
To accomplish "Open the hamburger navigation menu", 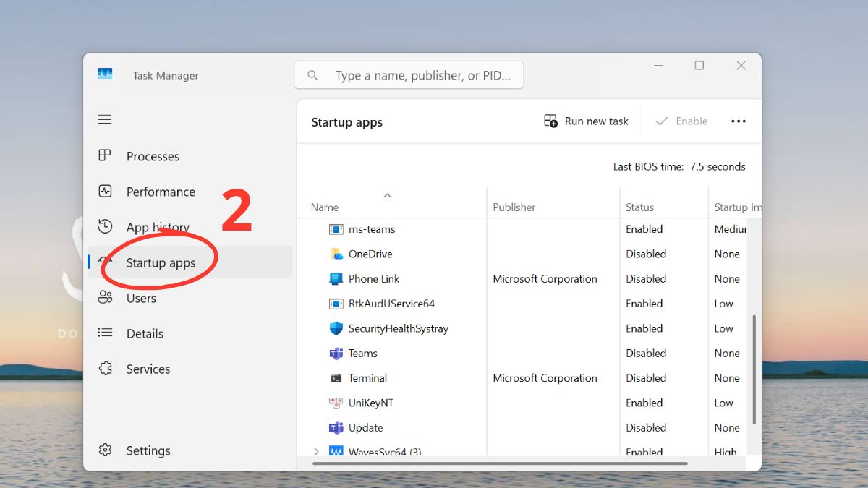I will click(105, 119).
